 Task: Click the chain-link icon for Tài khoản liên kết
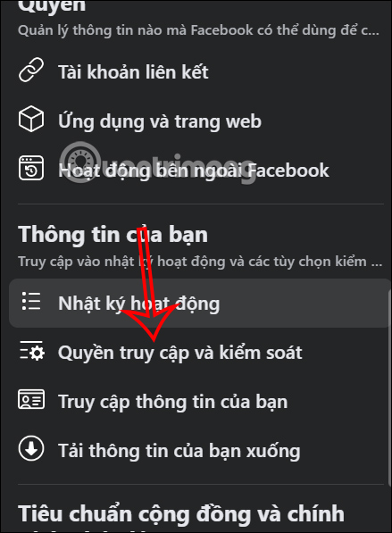click(x=31, y=70)
